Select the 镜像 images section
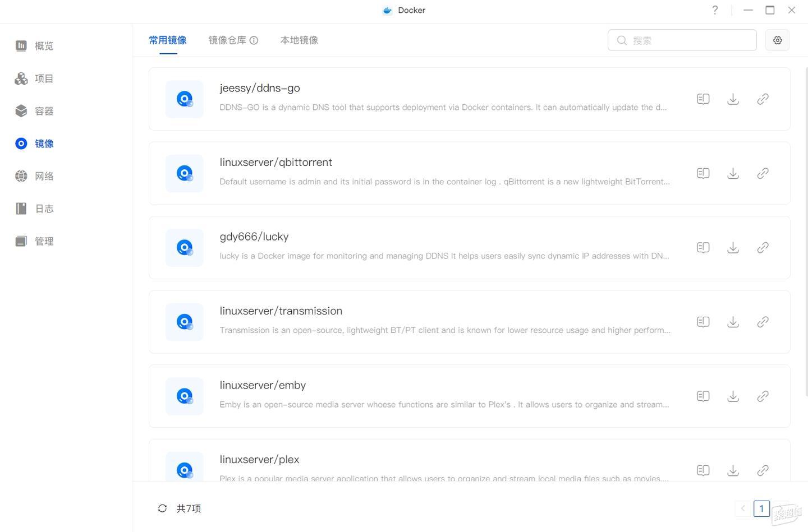Image resolution: width=808 pixels, height=532 pixels. tap(35, 144)
